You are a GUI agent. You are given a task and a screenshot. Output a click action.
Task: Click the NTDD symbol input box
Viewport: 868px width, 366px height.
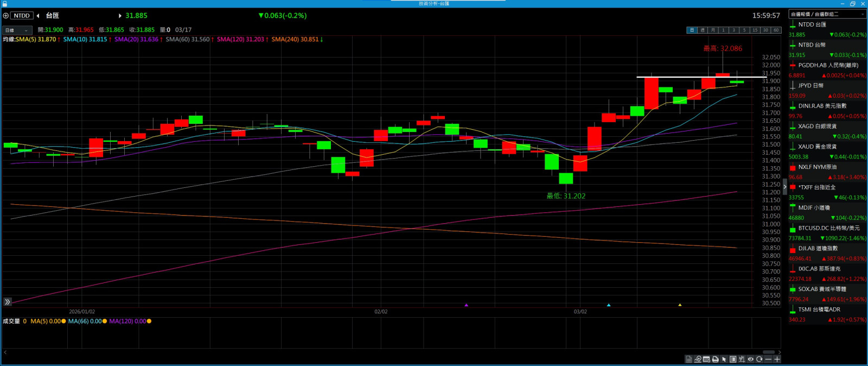coord(22,16)
